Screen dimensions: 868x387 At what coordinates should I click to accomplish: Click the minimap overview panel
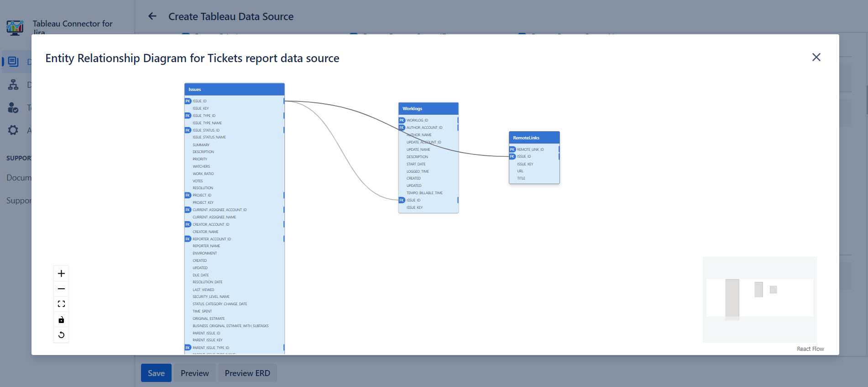pos(759,299)
